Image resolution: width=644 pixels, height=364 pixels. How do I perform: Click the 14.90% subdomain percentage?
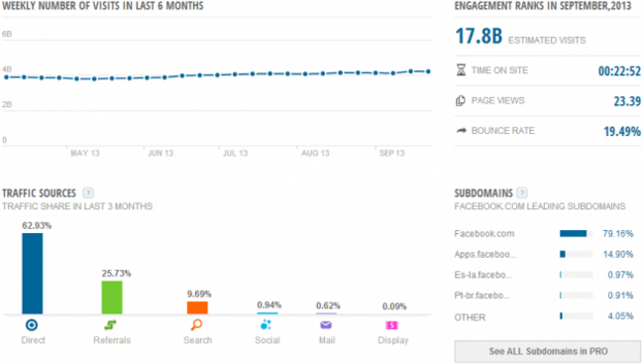[618, 254]
